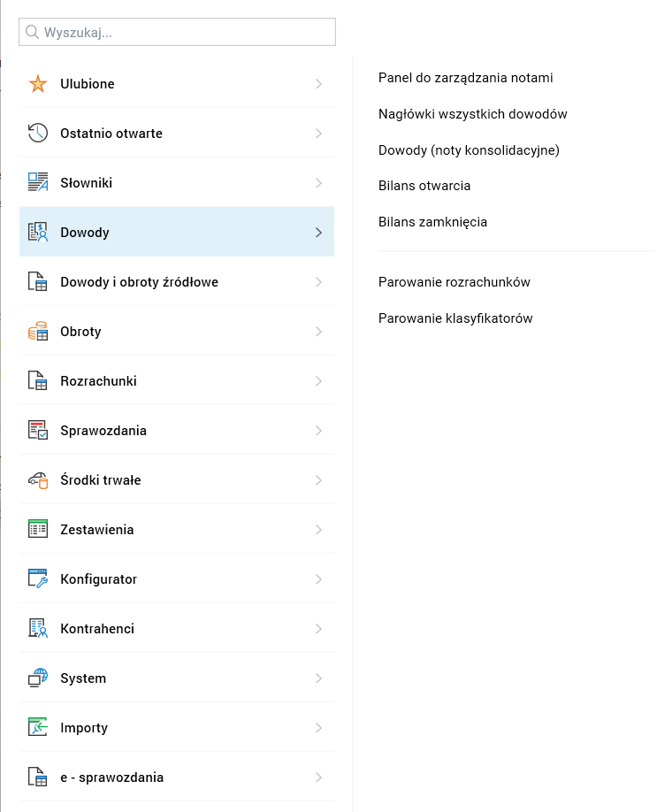657x812 pixels.
Task: Click the Środki trwałe car icon
Action: tap(38, 480)
